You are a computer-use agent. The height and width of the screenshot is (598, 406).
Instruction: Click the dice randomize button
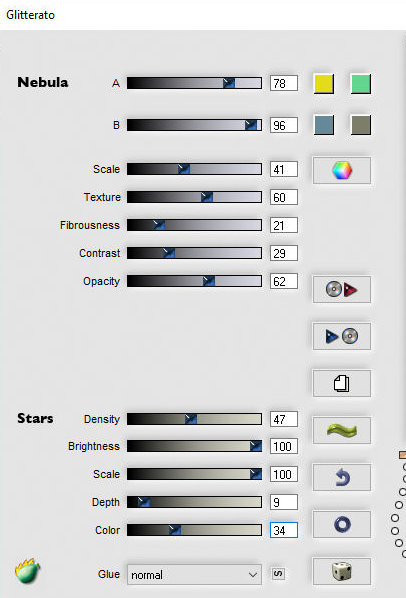tap(342, 571)
